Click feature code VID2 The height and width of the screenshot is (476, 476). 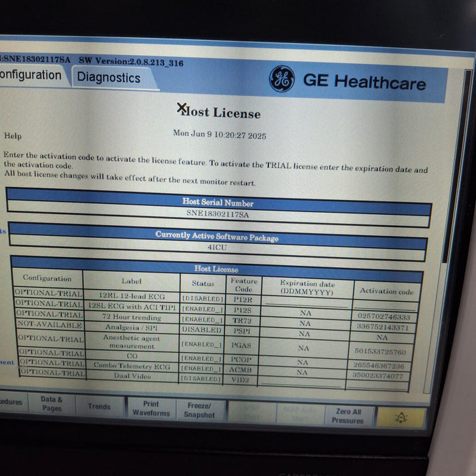click(x=240, y=379)
